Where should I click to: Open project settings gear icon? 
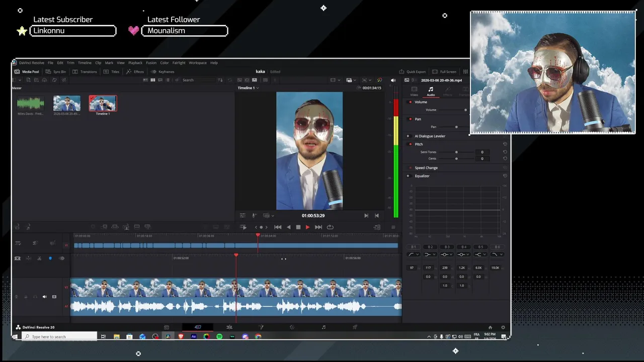point(503,327)
